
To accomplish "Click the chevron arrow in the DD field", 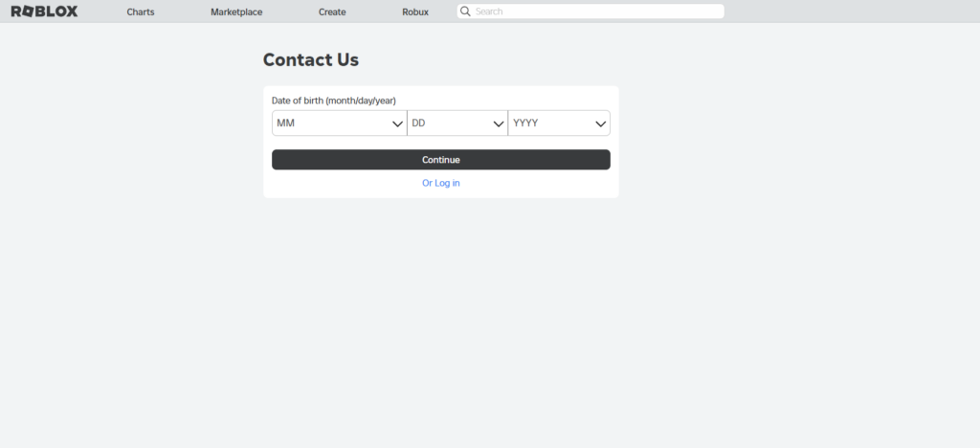I will 498,123.
